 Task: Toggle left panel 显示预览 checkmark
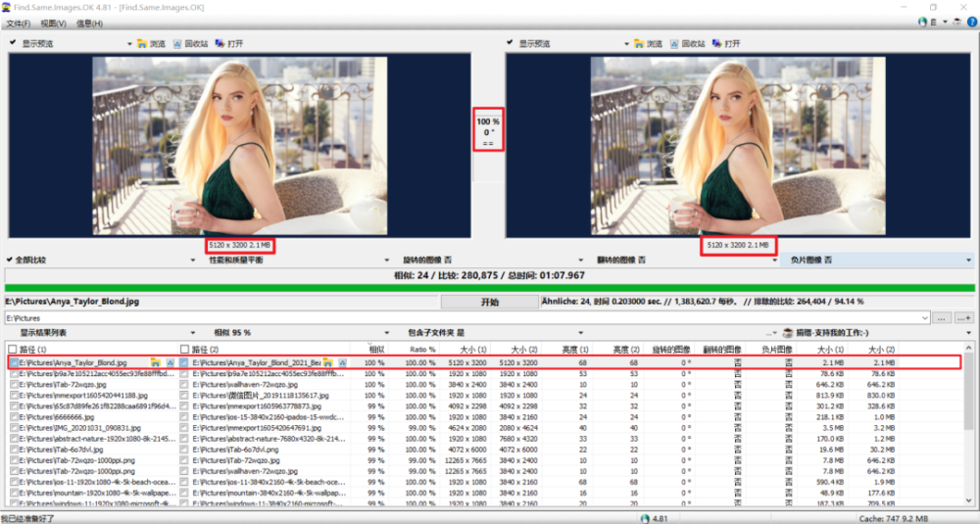pos(14,44)
